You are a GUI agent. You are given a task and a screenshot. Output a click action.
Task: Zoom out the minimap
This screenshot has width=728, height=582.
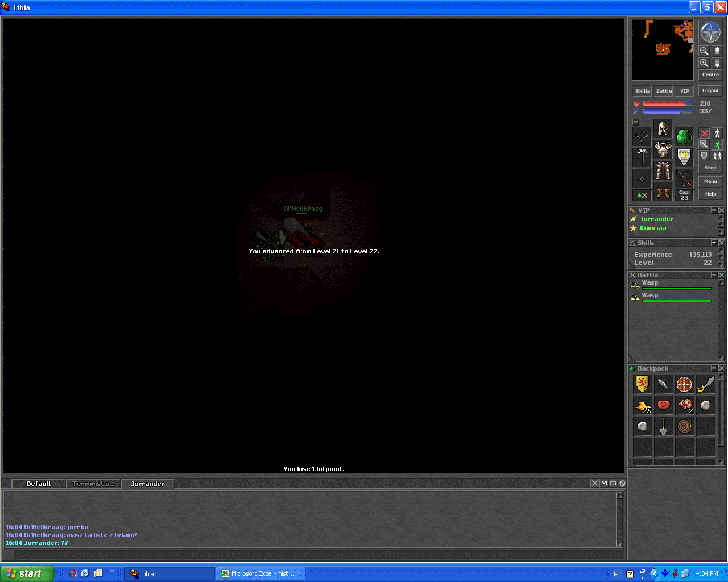[x=704, y=51]
